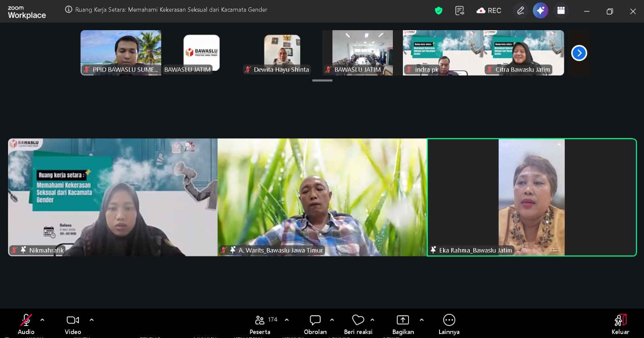Image resolution: width=644 pixels, height=338 pixels.
Task: Minimize the Zoom meeting window
Action: click(x=586, y=11)
